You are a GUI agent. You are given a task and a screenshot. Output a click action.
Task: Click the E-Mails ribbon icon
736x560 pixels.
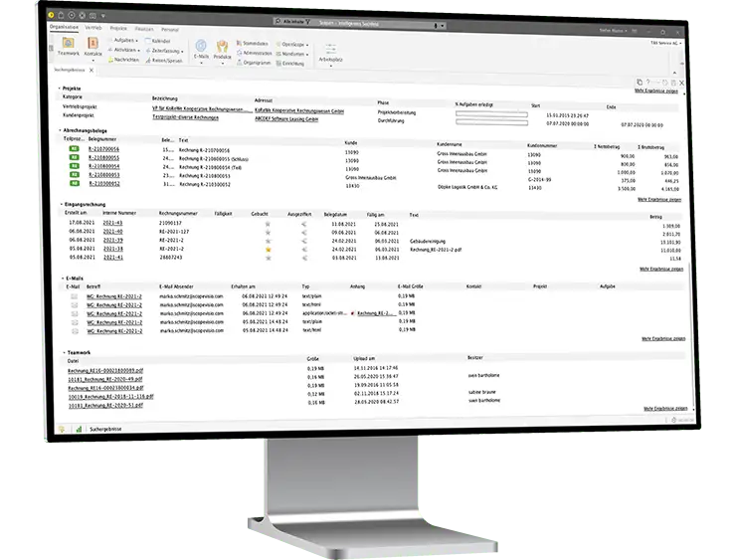(201, 46)
